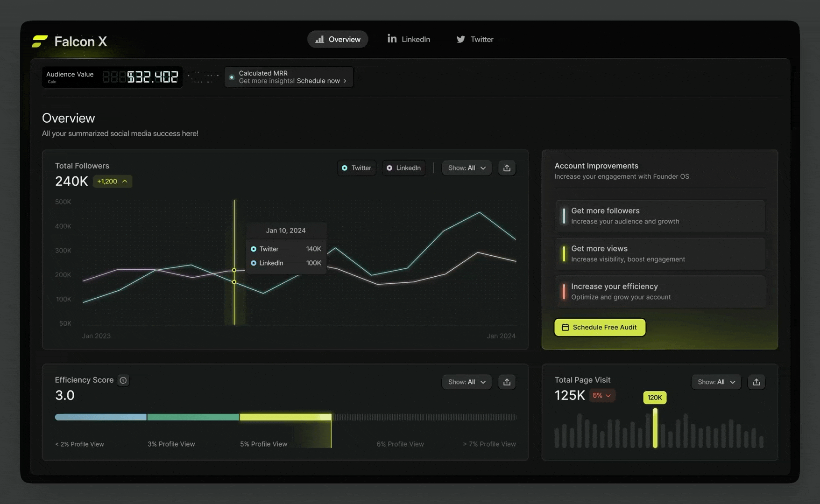Export the Total Followers chart via share icon

click(x=507, y=168)
